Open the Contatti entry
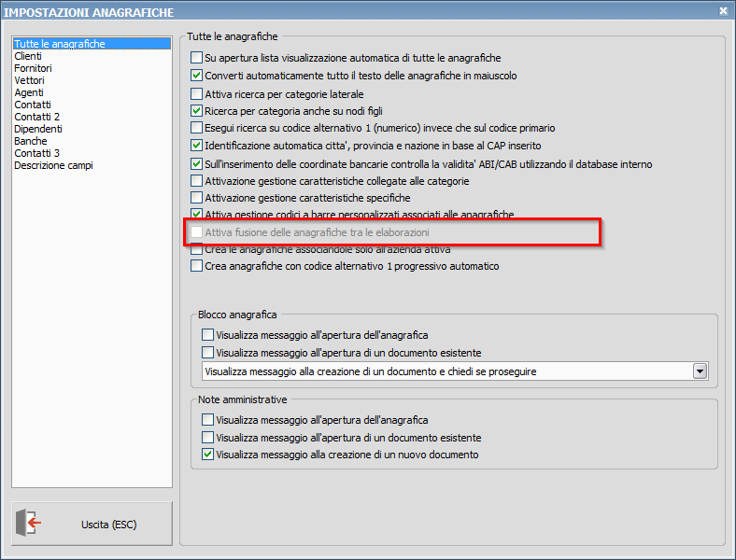This screenshot has width=736, height=560. point(33,105)
